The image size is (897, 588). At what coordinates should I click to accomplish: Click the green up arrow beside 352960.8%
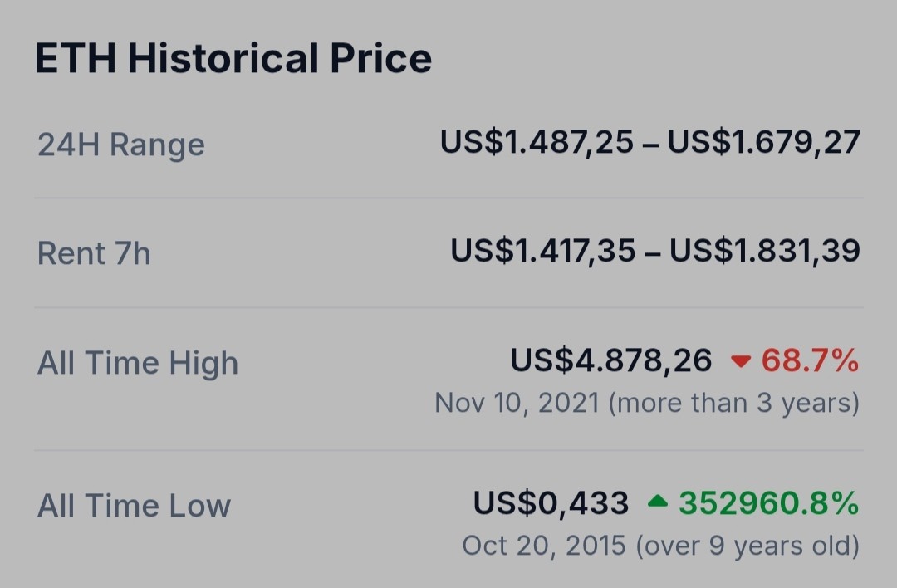pyautogui.click(x=658, y=502)
